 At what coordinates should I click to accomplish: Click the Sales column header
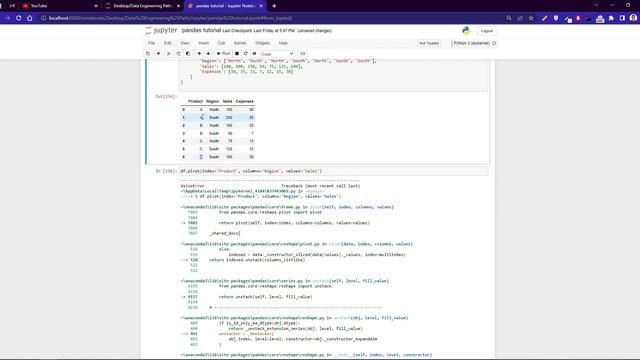(227, 101)
